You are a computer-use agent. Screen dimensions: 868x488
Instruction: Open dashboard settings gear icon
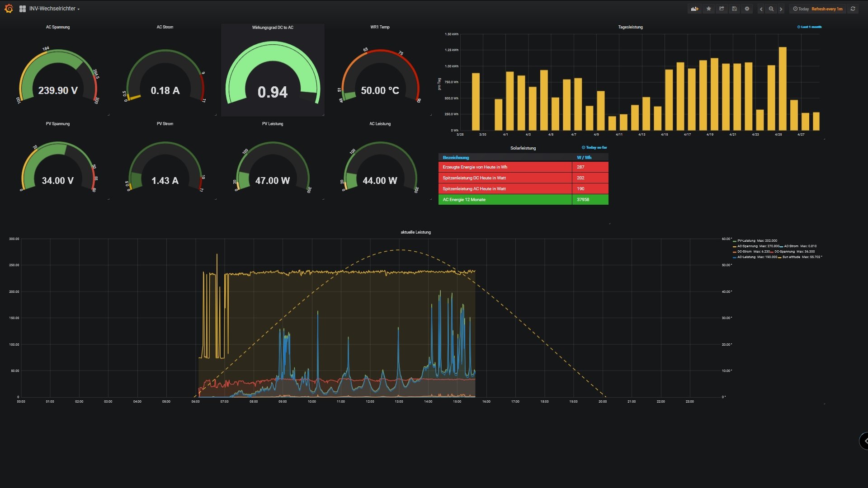(747, 9)
